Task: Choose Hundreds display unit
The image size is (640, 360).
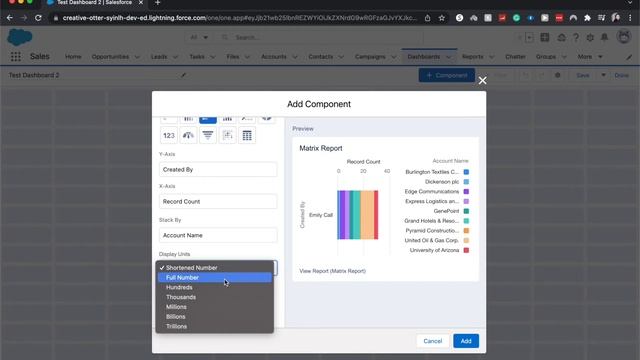Action: coord(215,287)
